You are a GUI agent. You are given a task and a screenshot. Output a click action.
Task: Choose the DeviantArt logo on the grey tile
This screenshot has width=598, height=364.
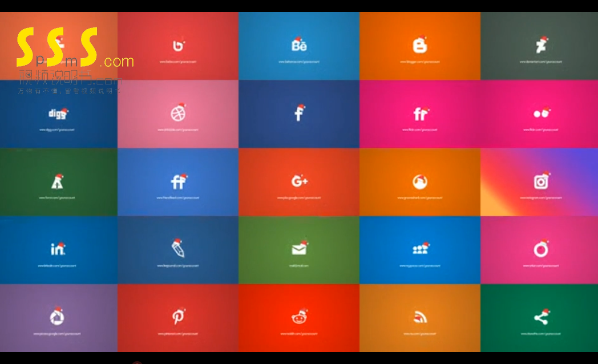pos(541,45)
